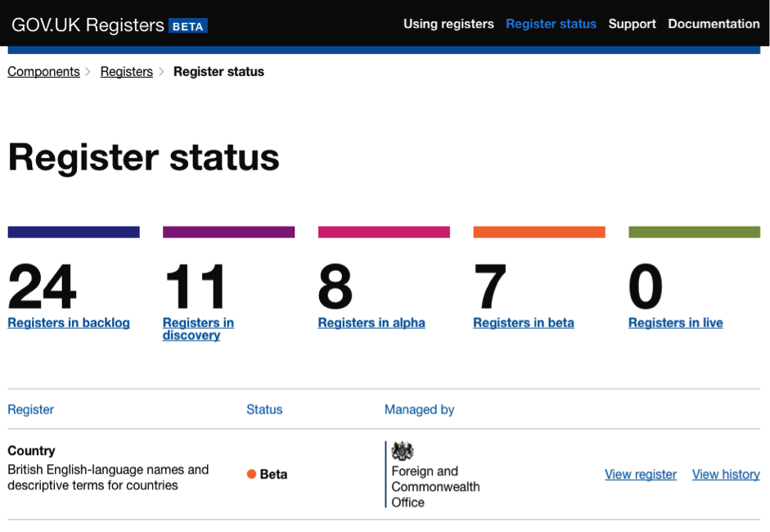View history for Country register
Image resolution: width=770 pixels, height=532 pixels.
(x=726, y=474)
